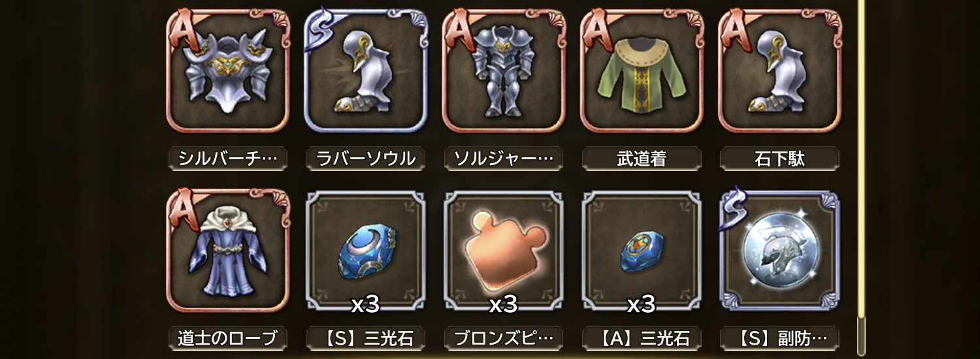This screenshot has width=980, height=359.
Task: Select the 【S】三光石 large blue stone icon
Action: [366, 251]
